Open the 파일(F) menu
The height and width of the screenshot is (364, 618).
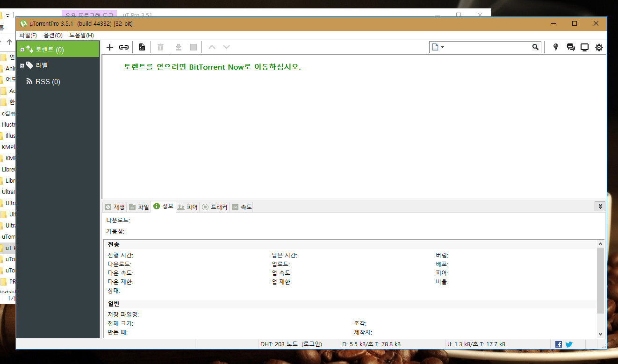[28, 35]
